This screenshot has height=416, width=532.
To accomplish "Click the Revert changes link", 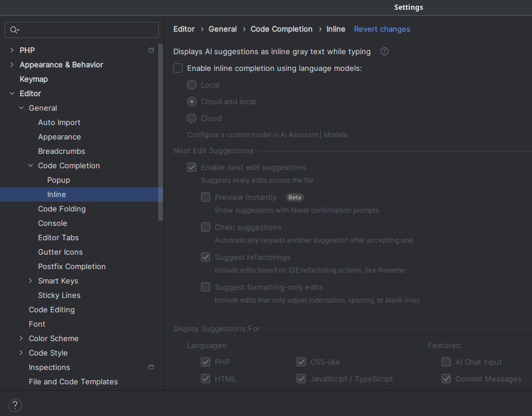I will 382,29.
